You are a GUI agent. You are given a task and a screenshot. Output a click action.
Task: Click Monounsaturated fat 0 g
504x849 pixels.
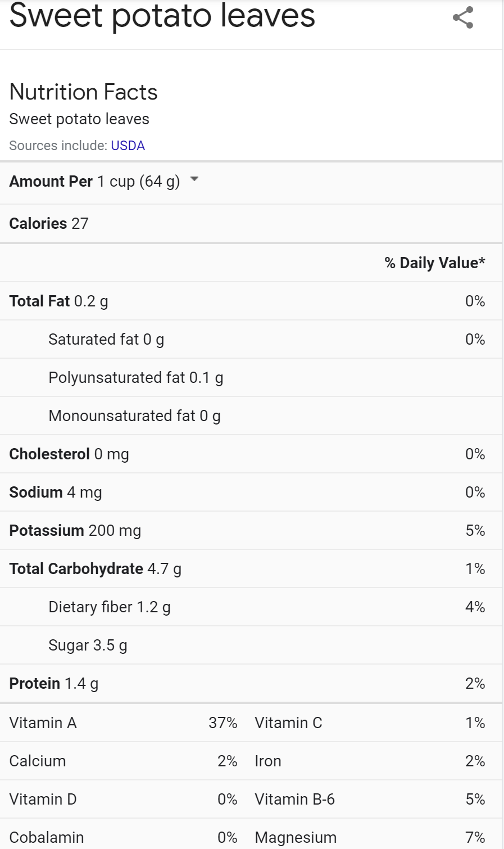click(134, 416)
